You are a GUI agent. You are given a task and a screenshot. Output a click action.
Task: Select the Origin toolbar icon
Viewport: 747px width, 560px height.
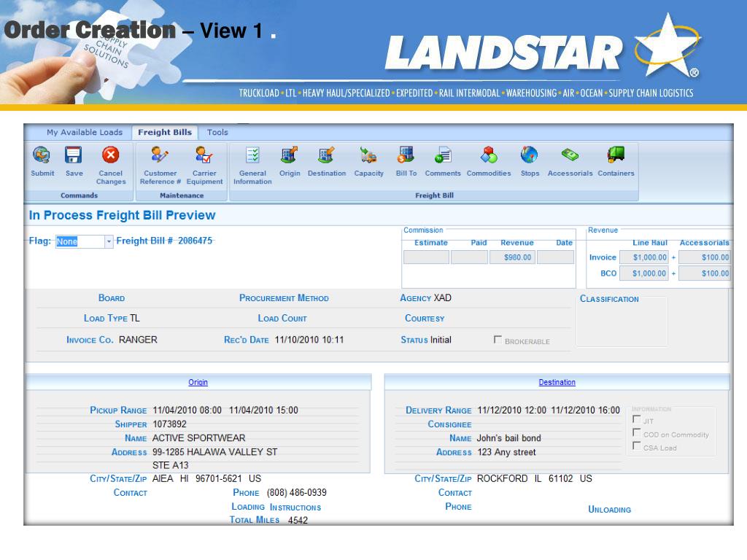point(289,155)
